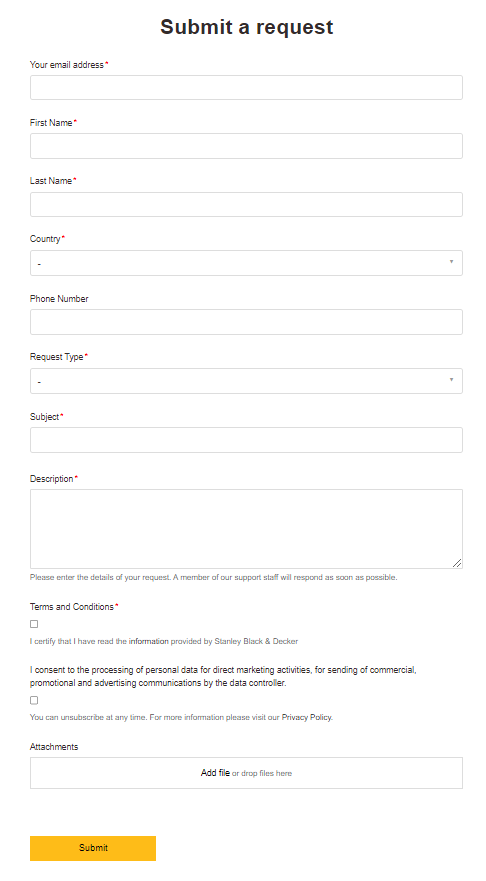Click the yellow Submit button

pyautogui.click(x=93, y=848)
